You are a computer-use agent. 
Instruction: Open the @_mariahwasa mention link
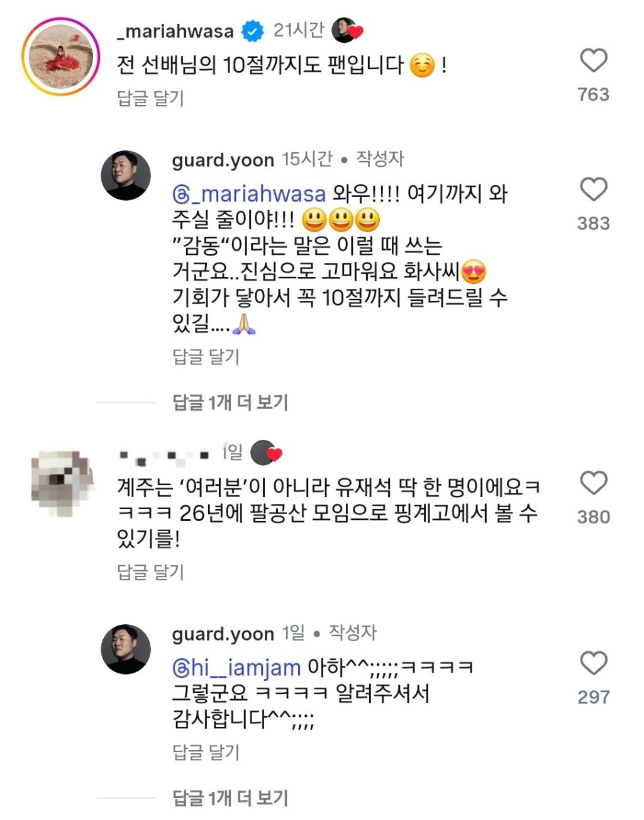(x=249, y=194)
